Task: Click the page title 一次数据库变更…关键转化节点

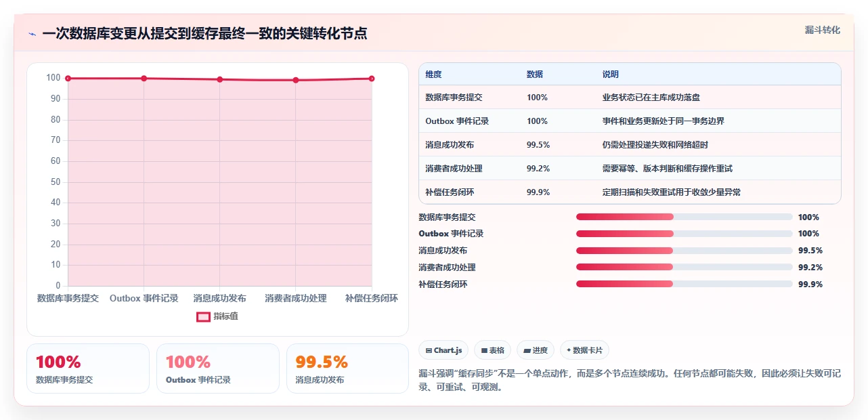Action: coord(204,33)
